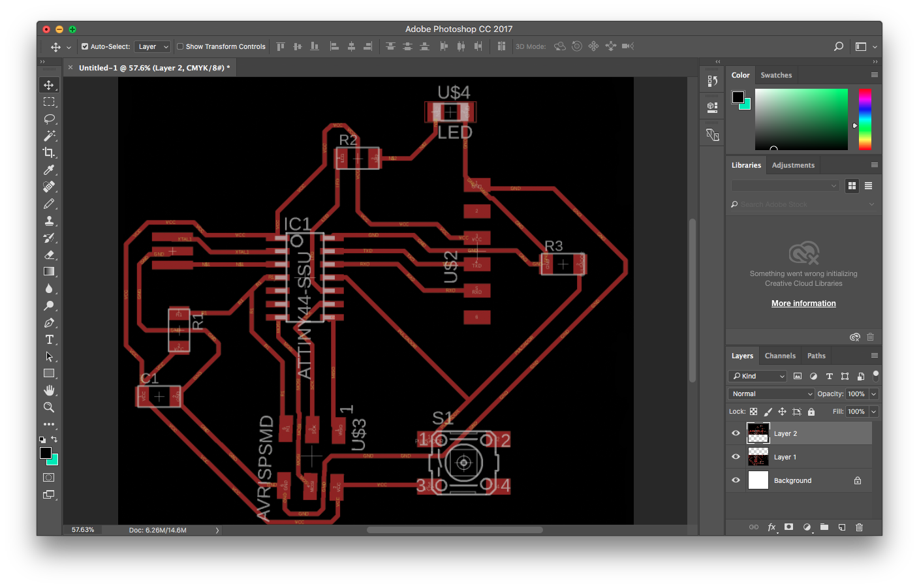Image resolution: width=919 pixels, height=588 pixels.
Task: Select the Zoom tool in toolbar
Action: [x=49, y=407]
